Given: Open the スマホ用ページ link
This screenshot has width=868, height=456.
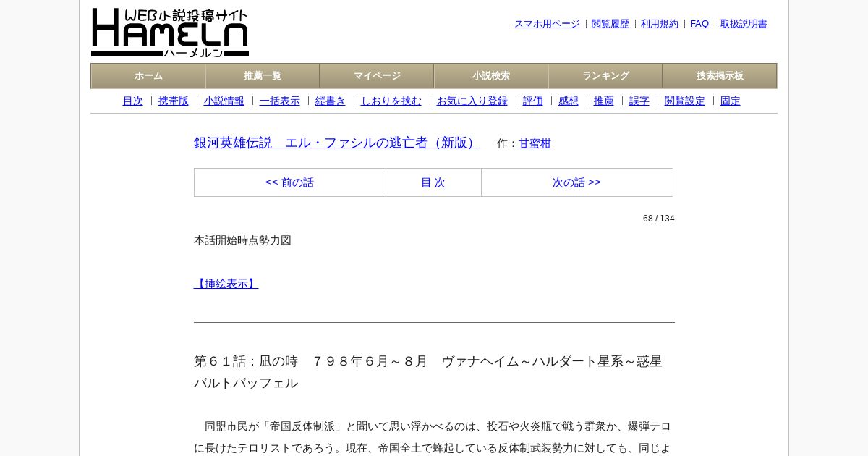Looking at the screenshot, I should pos(547,24).
